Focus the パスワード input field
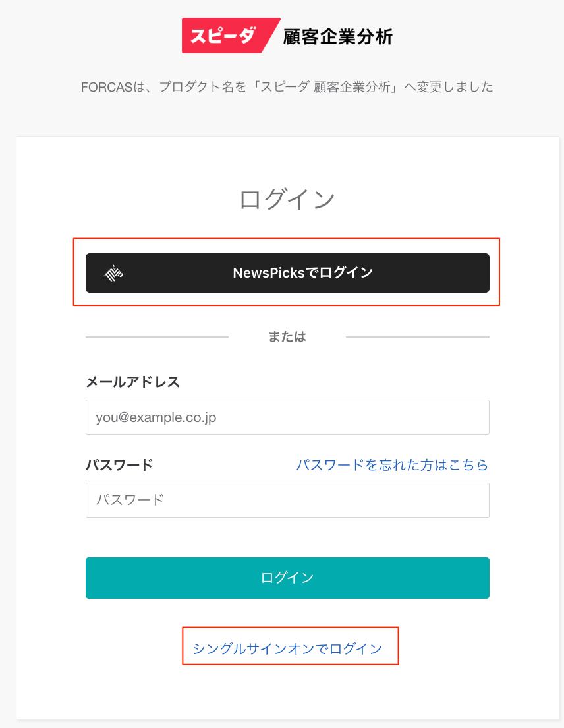Viewport: 564px width, 728px height. coord(287,500)
